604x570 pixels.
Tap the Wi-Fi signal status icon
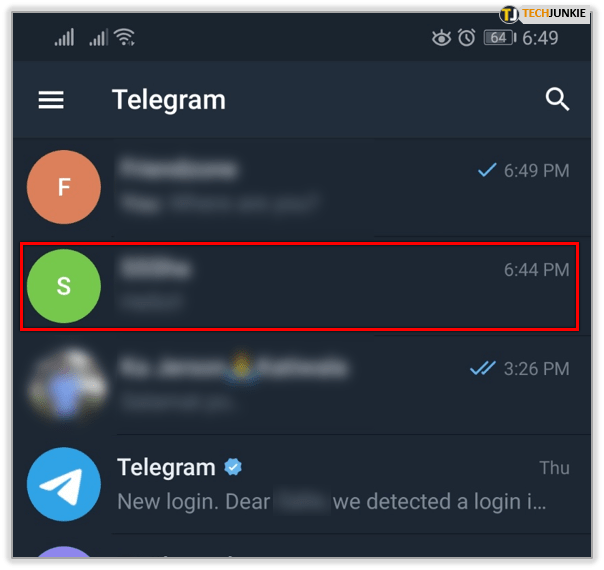click(124, 37)
